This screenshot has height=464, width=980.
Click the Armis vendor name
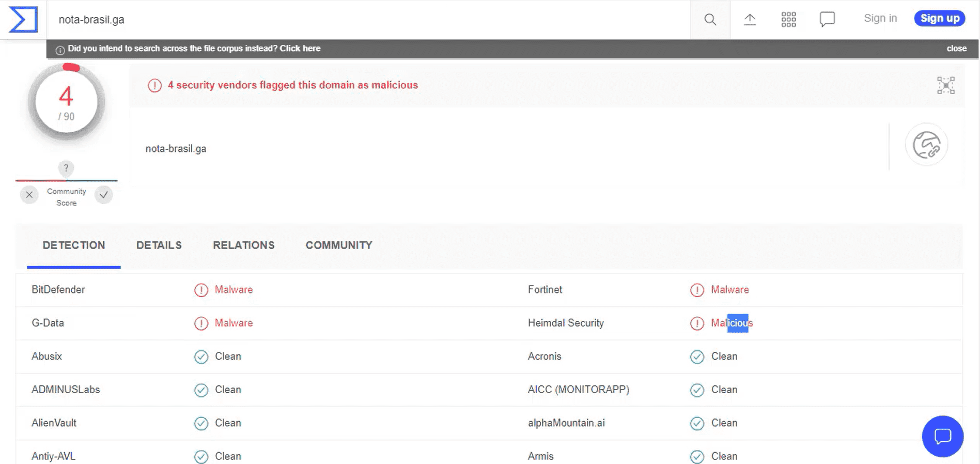(x=540, y=456)
